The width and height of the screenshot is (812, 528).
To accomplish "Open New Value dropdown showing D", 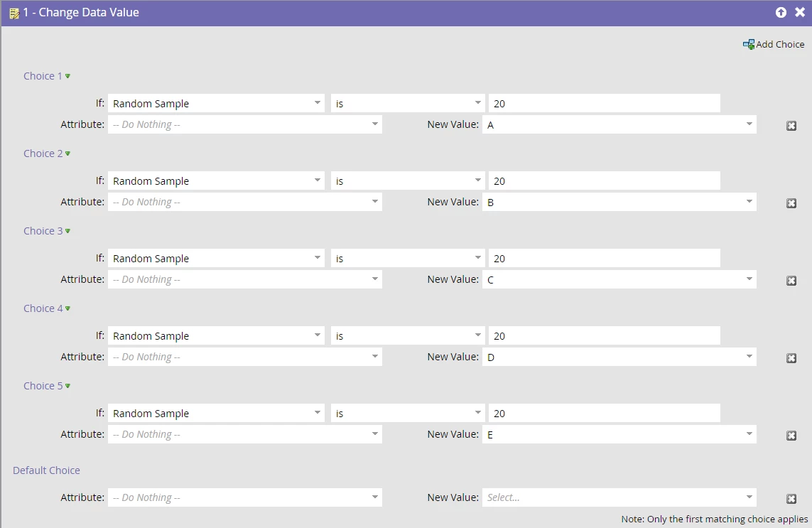I will click(x=619, y=357).
